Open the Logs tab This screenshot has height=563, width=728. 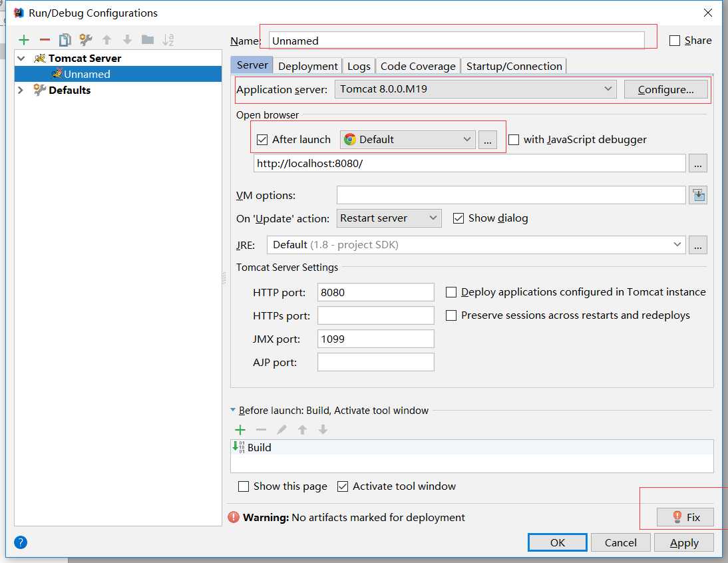coord(359,66)
